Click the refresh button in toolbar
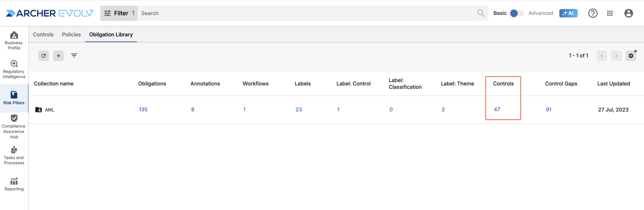 [x=44, y=56]
